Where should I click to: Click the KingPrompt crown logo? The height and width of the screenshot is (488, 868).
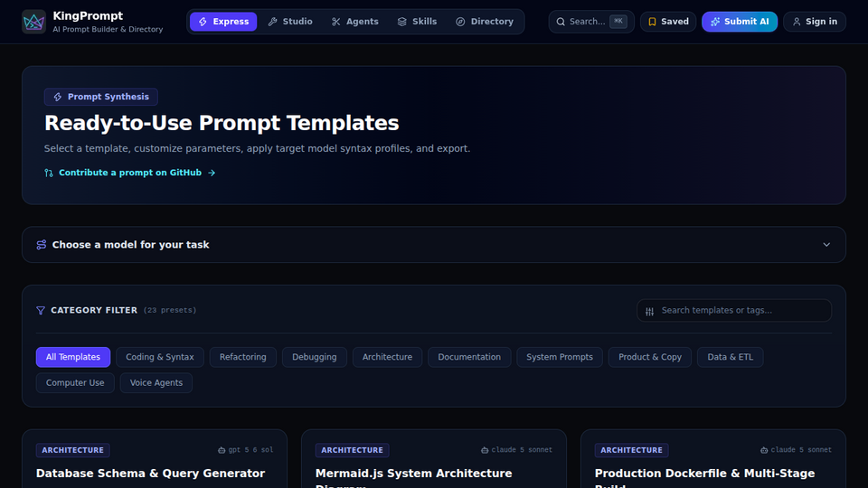click(33, 22)
